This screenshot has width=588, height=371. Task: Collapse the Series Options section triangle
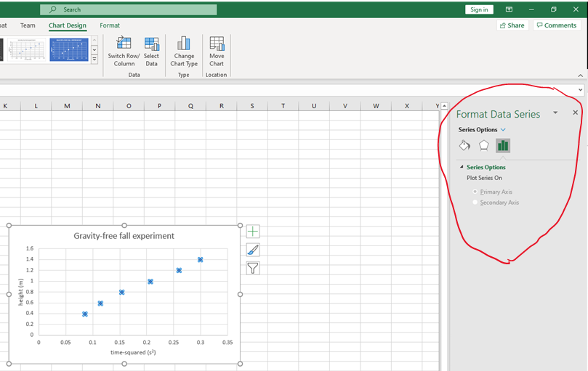coord(462,167)
